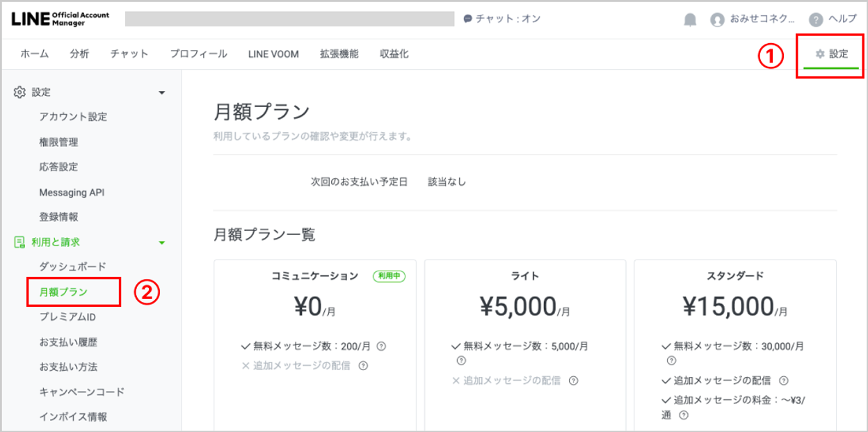Screen dimensions: 868x432
Task: Click the LINE Official Account Manager logo
Action: tap(61, 19)
